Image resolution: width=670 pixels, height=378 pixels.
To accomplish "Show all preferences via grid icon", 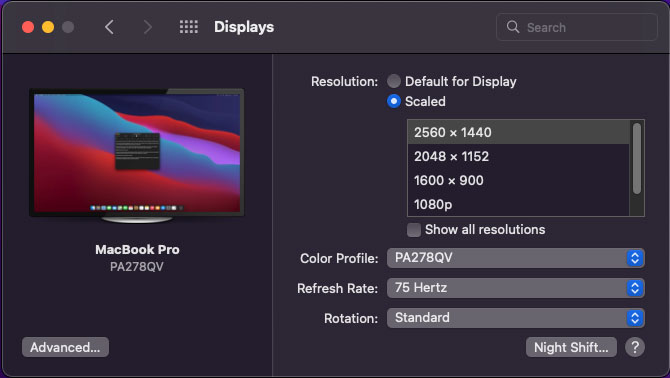I will click(188, 27).
